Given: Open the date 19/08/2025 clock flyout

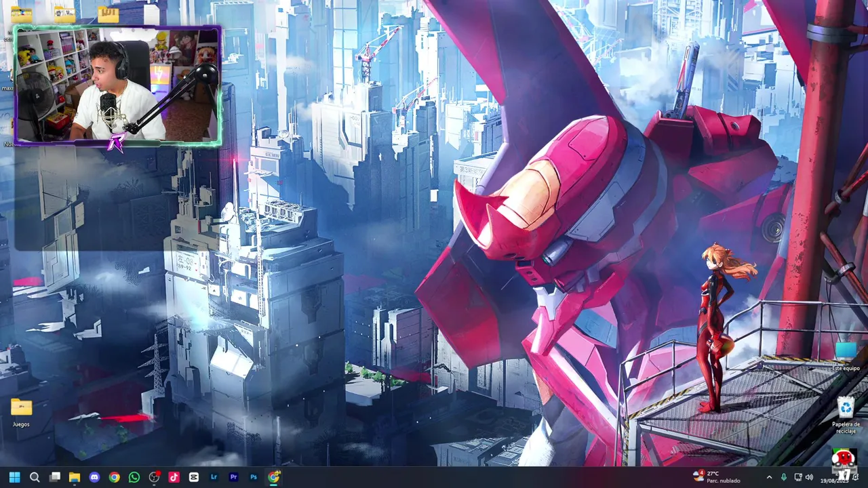Looking at the screenshot, I should tap(834, 480).
